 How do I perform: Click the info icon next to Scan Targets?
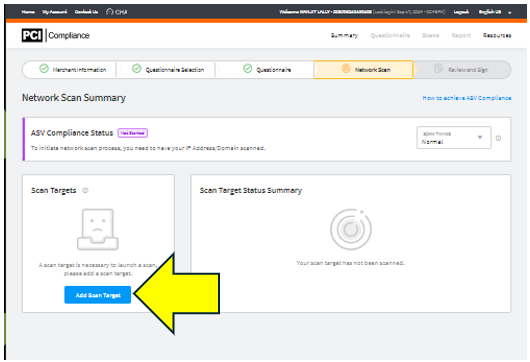tap(85, 190)
